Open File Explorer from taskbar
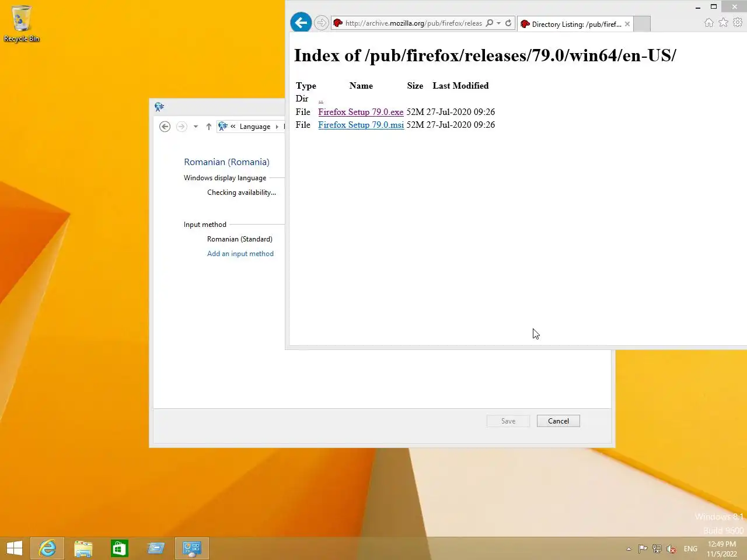Screen dimensions: 747x560 (83, 548)
